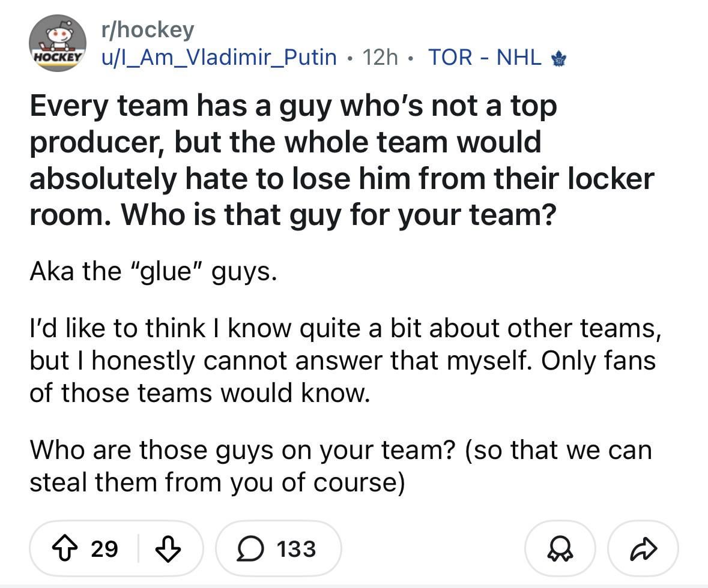Share the post via the curved arrow icon
This screenshot has height=588, width=708.
(x=643, y=548)
